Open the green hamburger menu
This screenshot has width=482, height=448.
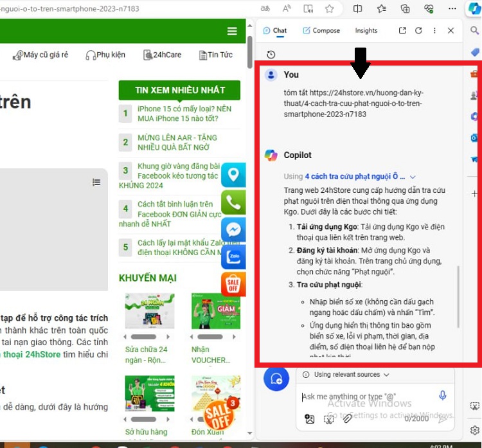tap(232, 31)
